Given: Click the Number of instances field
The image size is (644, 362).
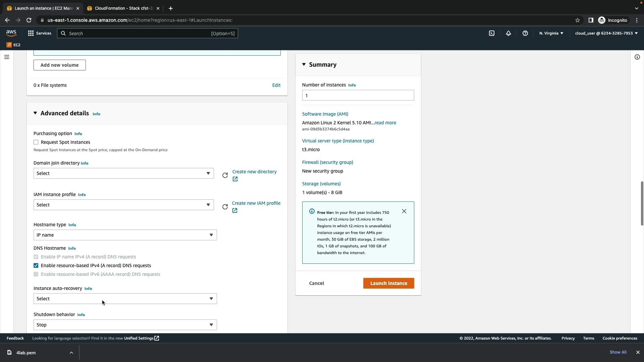Looking at the screenshot, I should click(x=358, y=95).
